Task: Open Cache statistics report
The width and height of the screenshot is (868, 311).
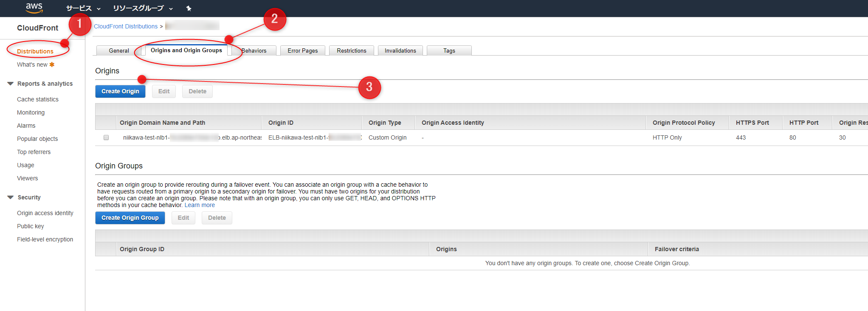Action: pos(38,99)
